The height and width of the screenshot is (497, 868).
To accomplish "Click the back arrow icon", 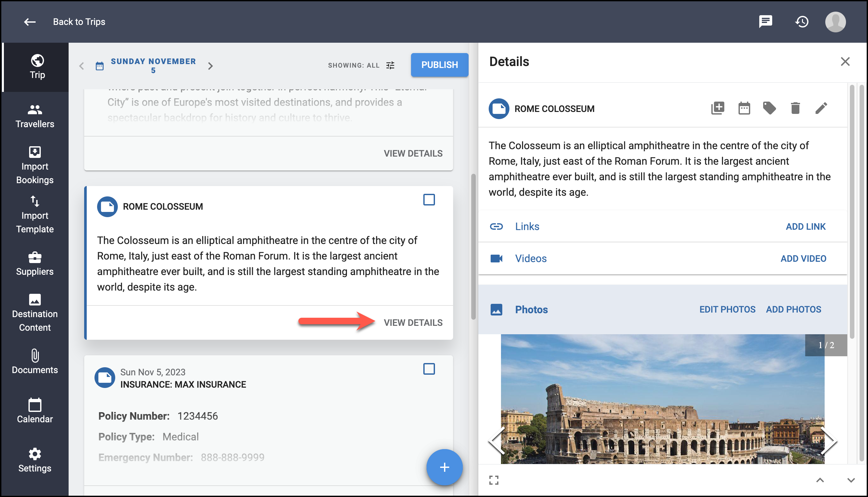I will point(30,22).
